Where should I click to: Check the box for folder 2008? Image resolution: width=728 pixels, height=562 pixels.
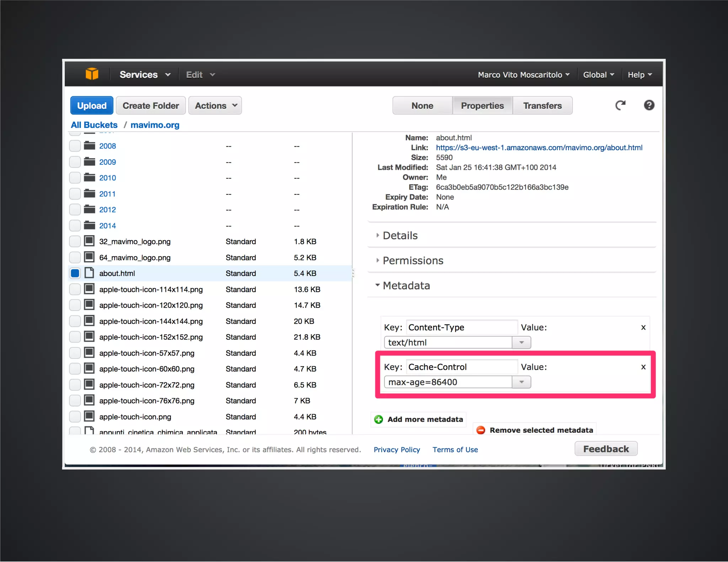[75, 146]
